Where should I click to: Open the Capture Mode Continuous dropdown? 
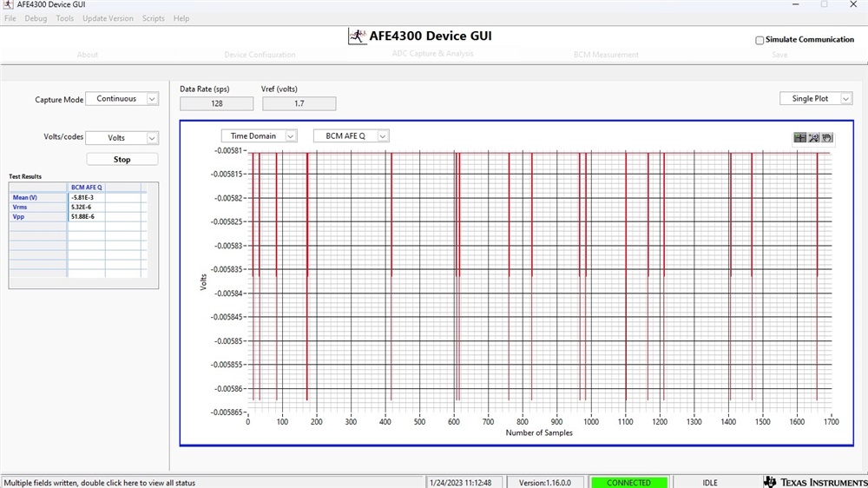[122, 99]
